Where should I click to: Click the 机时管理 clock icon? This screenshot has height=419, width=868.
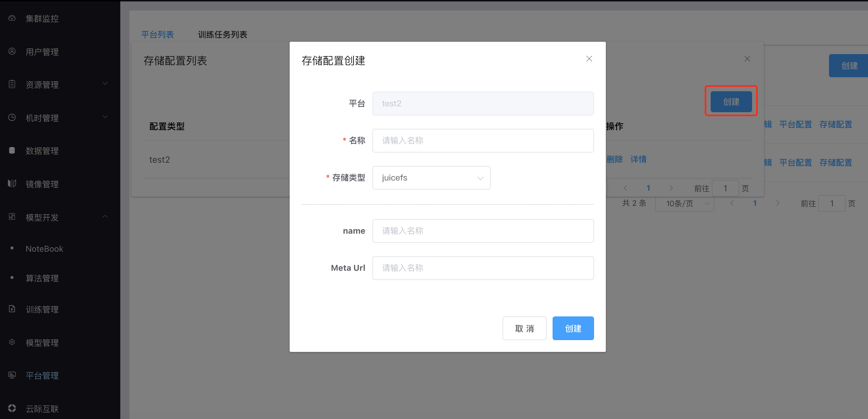[12, 117]
